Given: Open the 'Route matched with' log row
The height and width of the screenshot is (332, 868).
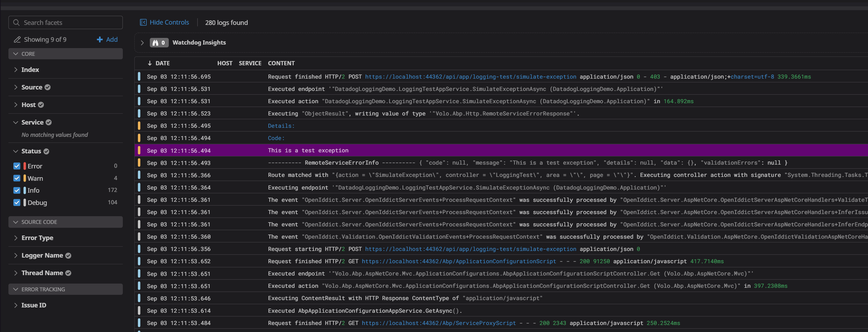Looking at the screenshot, I should 502,175.
